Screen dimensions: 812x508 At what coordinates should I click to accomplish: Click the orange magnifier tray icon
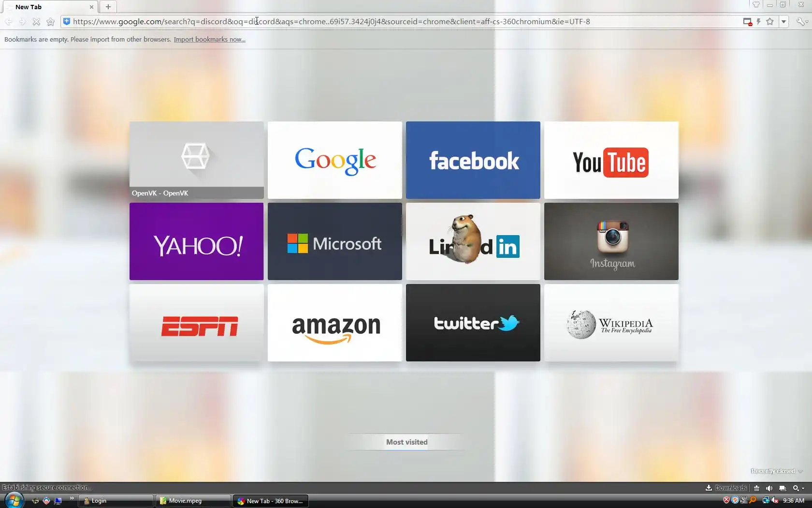pos(753,500)
